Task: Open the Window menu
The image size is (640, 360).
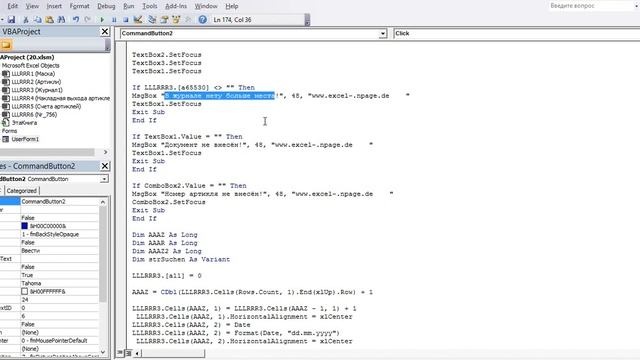Action: coord(206,6)
